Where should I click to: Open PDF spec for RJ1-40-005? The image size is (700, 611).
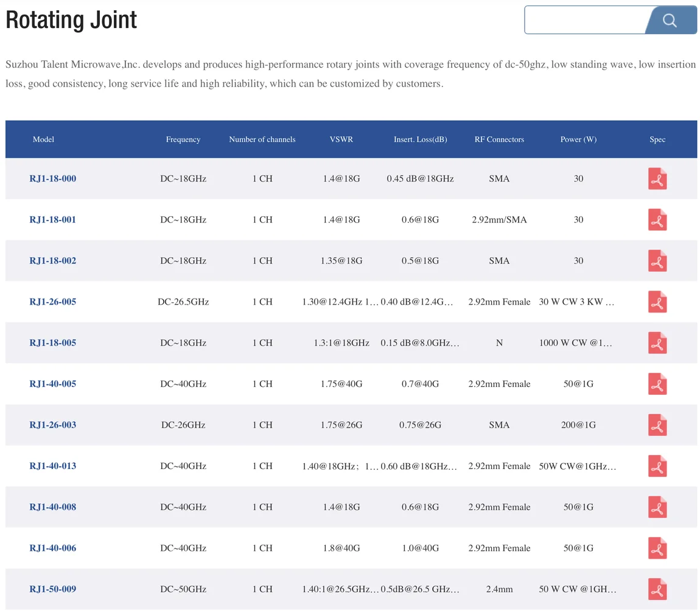(657, 384)
